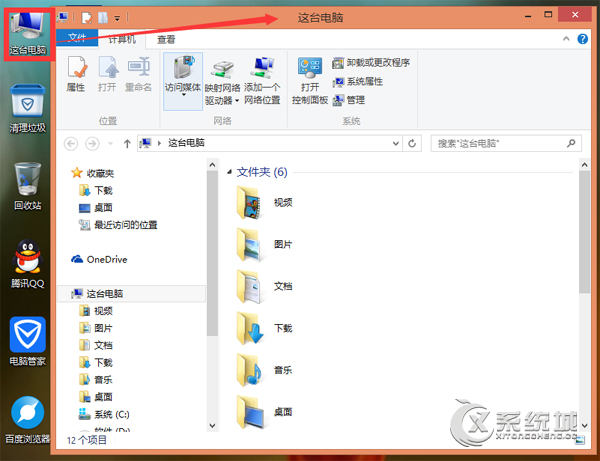Image resolution: width=600 pixels, height=461 pixels.
Task: Select 这台电脑 desktop icon
Action: (28, 34)
